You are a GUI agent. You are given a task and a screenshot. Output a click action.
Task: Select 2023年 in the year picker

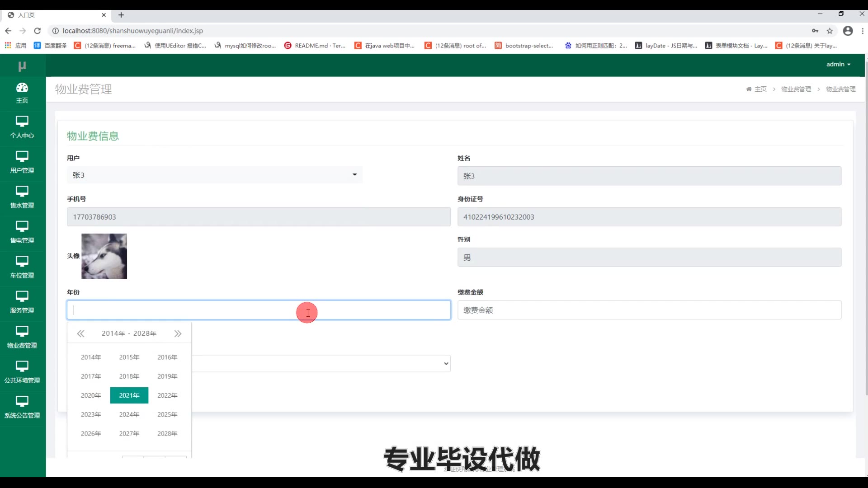(91, 414)
